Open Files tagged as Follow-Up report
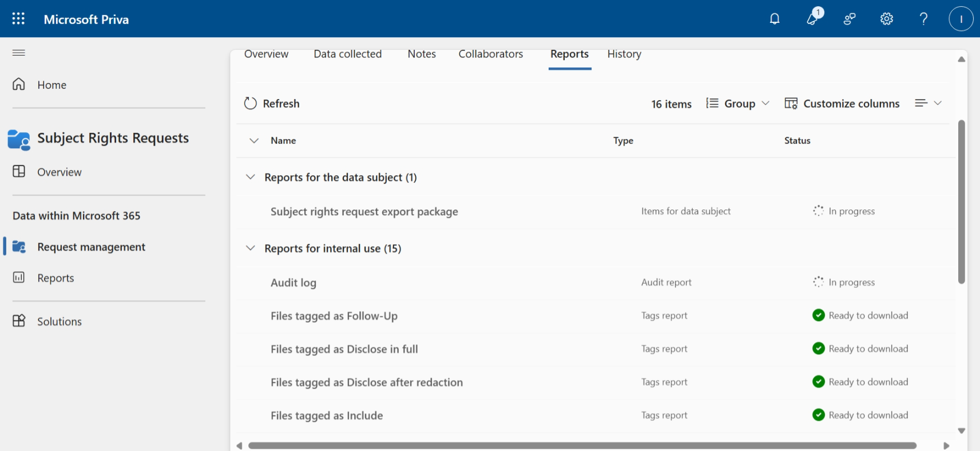The image size is (980, 451). (x=334, y=315)
